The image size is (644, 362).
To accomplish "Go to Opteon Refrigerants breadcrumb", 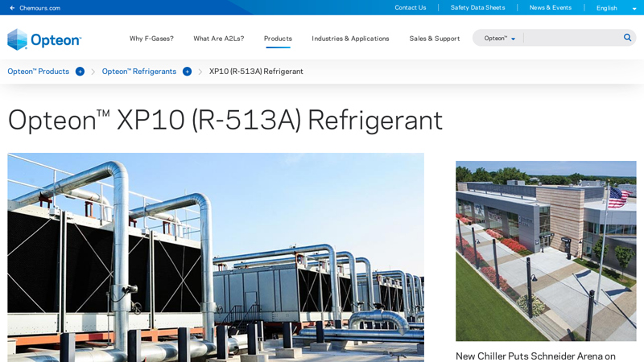I will tap(138, 72).
